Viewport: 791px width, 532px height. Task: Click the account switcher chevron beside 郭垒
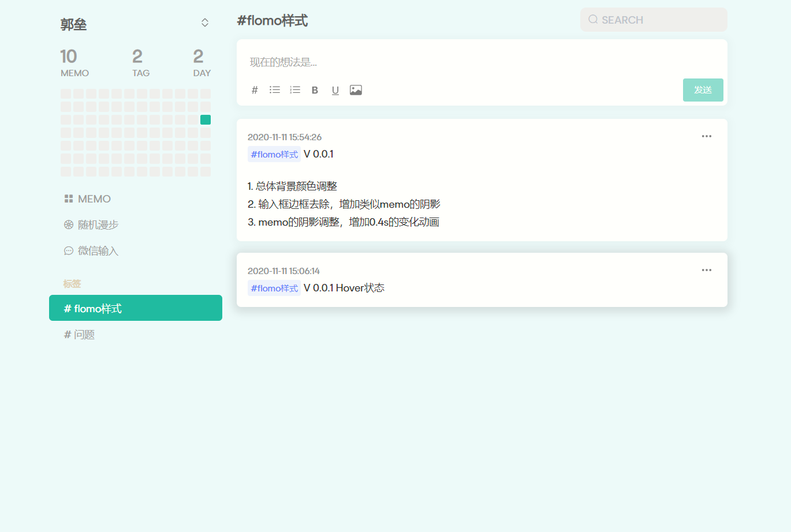[x=205, y=22]
